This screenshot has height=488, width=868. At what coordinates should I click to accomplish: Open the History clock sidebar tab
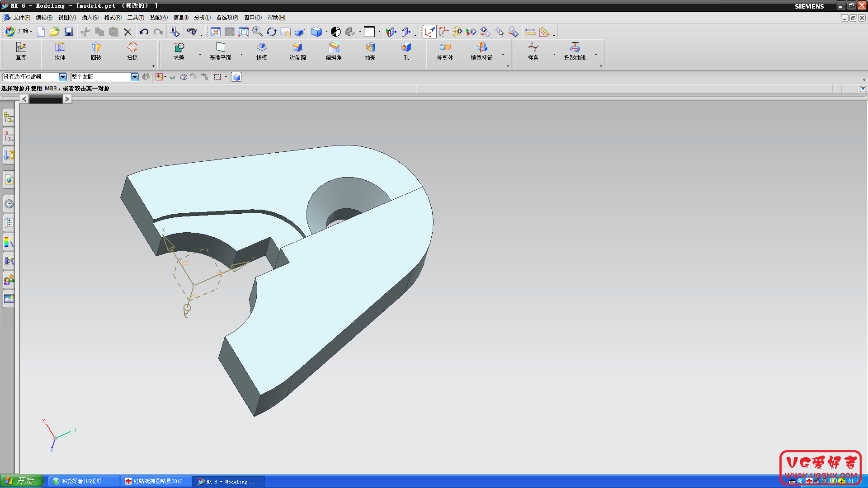(9, 204)
